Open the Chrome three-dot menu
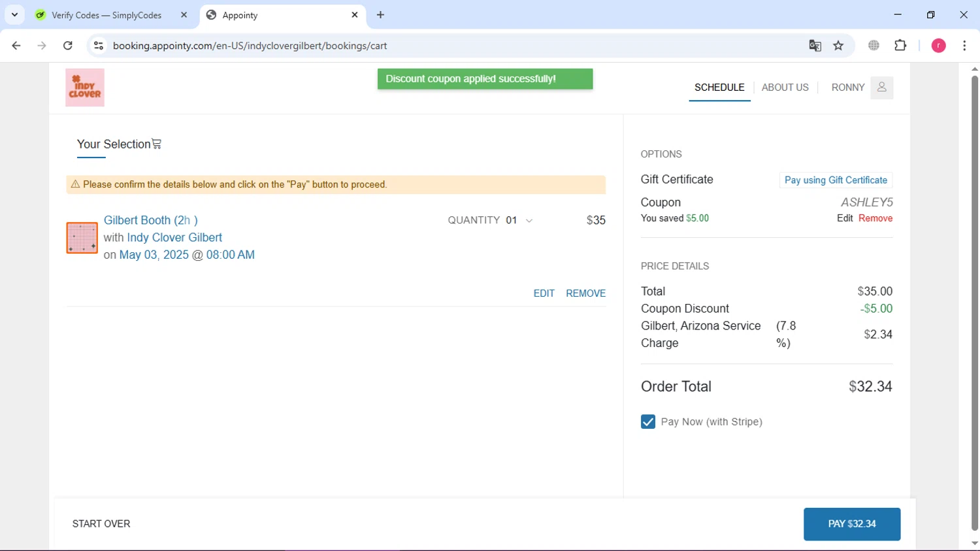Screen dimensions: 980x551 [x=964, y=46]
